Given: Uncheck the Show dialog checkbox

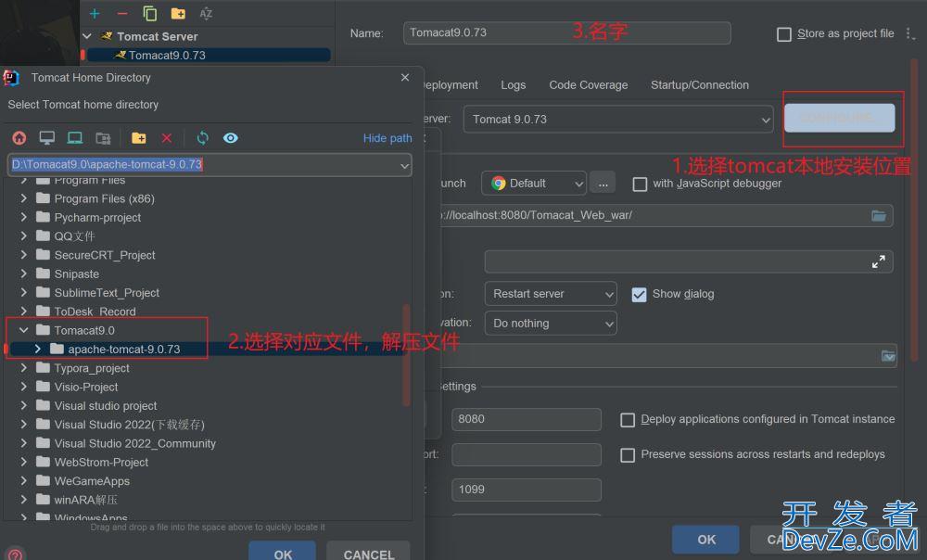Looking at the screenshot, I should click(x=639, y=295).
